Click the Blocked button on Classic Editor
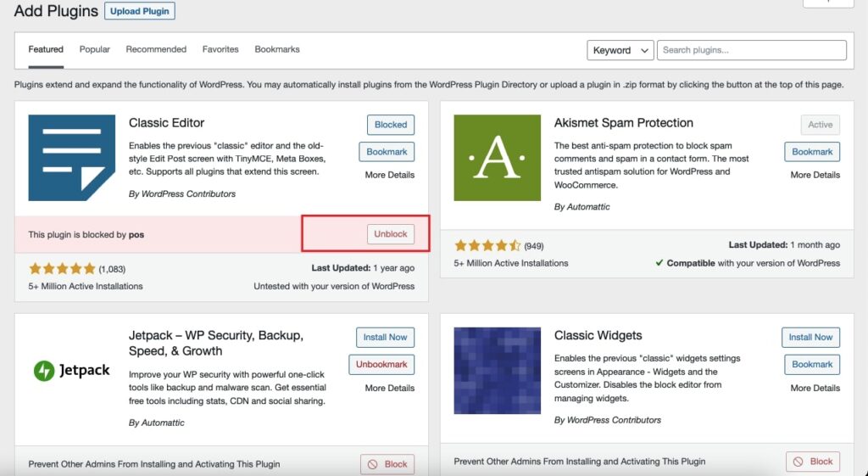Screen dimensions: 868x476 point(390,125)
